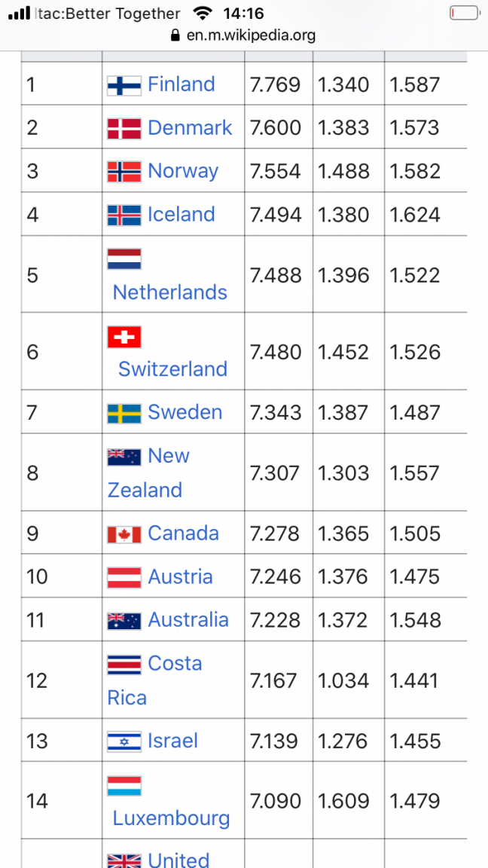Click the Iceland flag icon
This screenshot has height=868, width=488.
coord(124,215)
